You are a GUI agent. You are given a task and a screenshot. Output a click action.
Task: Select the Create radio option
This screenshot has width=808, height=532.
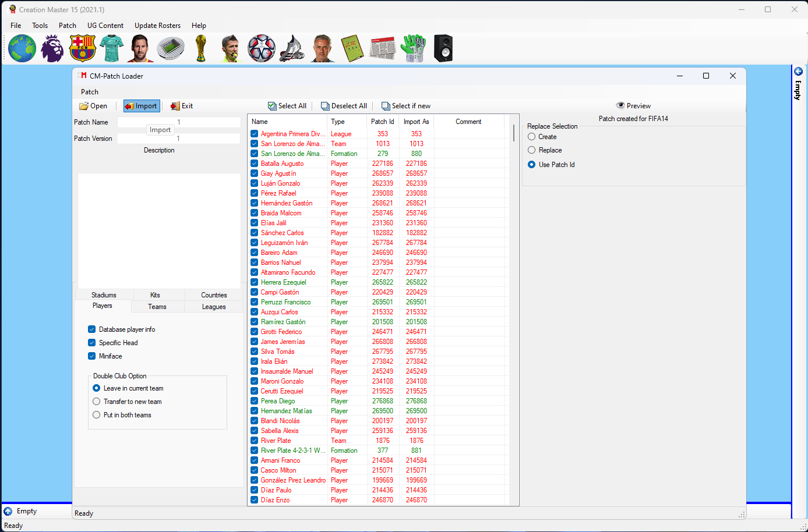(x=531, y=137)
